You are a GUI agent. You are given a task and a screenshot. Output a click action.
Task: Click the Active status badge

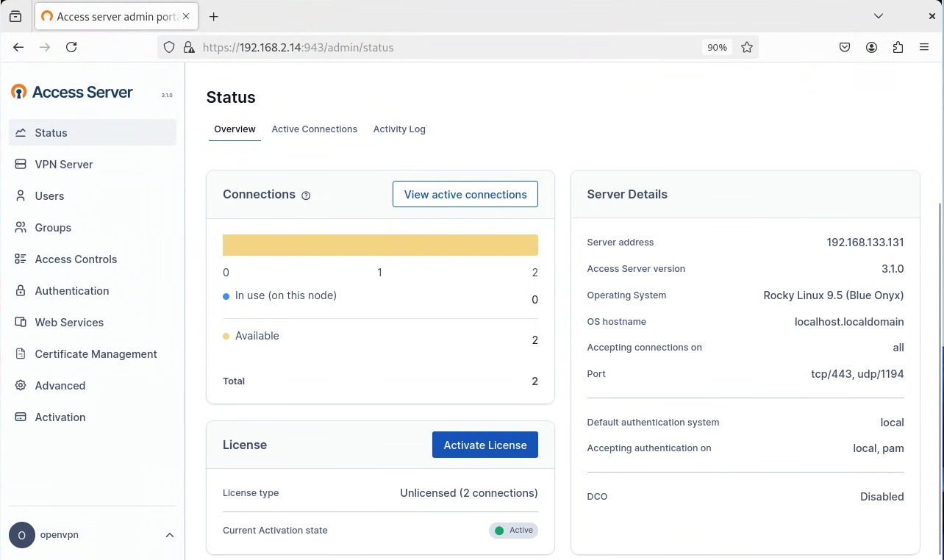[x=513, y=531]
